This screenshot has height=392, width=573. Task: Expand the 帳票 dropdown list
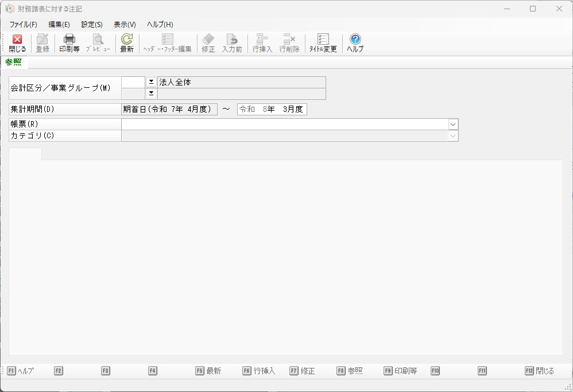pyautogui.click(x=452, y=125)
